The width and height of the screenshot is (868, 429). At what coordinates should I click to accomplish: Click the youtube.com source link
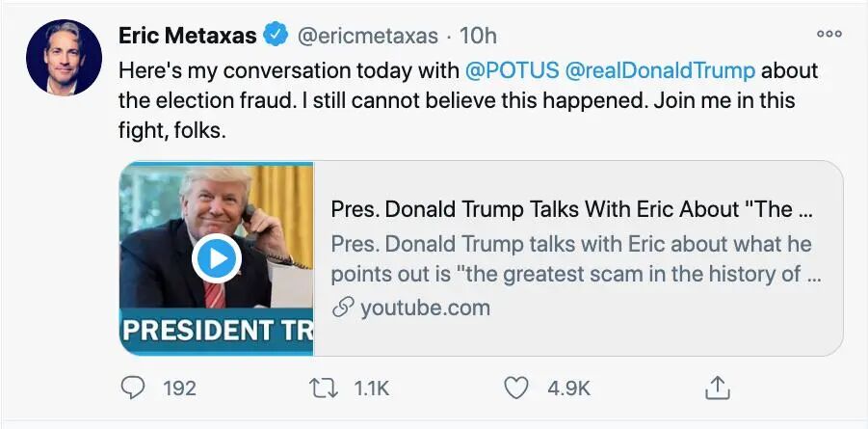click(424, 308)
